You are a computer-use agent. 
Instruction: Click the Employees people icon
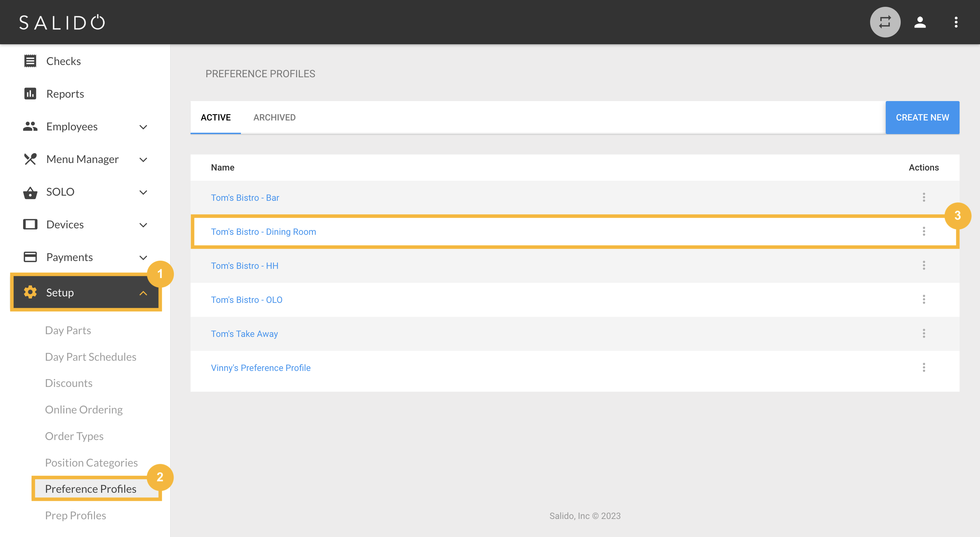coord(30,126)
